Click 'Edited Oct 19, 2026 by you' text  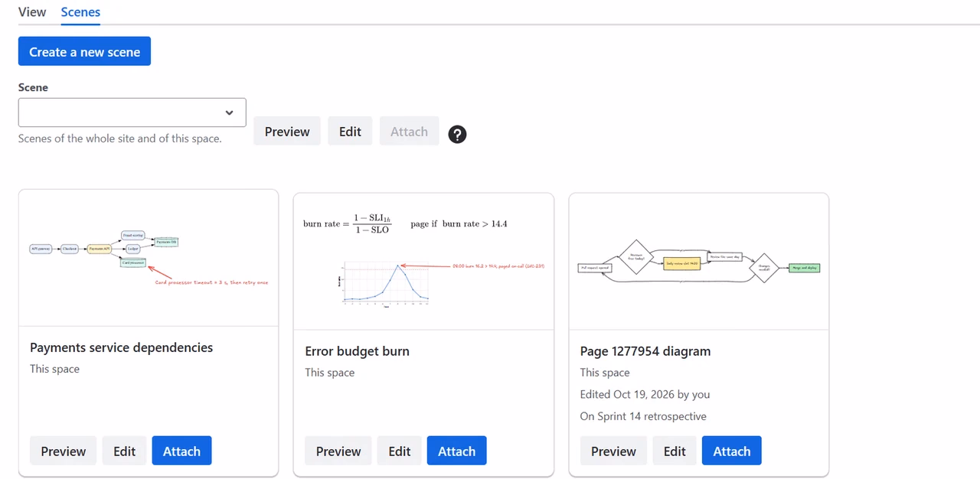pos(645,394)
